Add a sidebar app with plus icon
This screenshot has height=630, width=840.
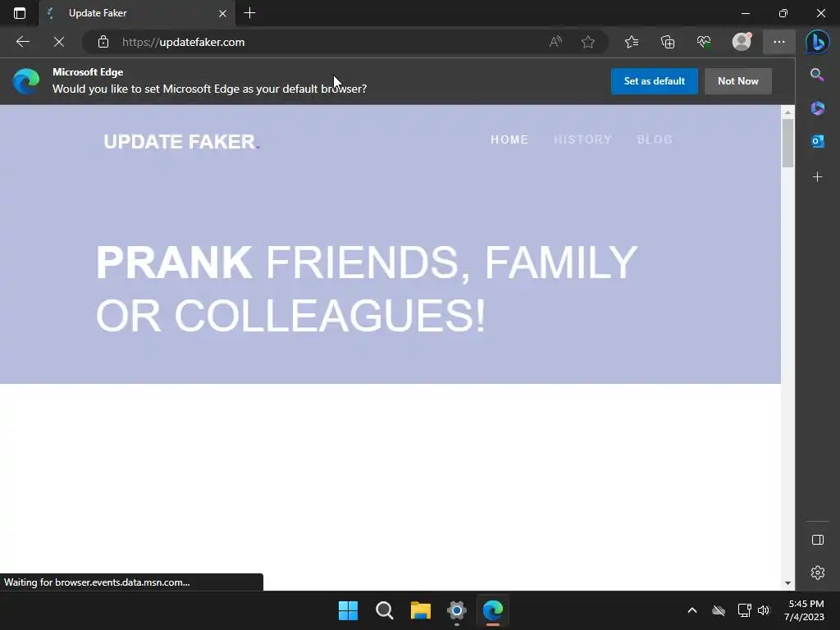click(818, 177)
